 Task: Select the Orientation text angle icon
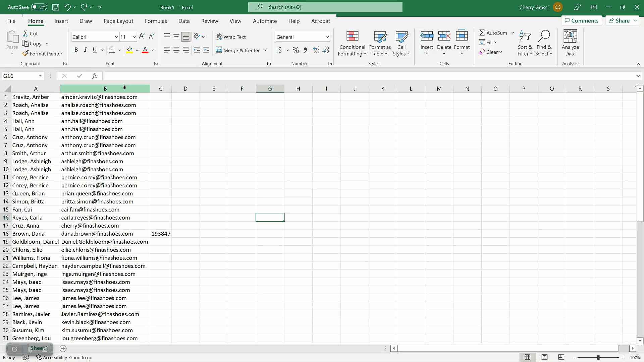197,37
